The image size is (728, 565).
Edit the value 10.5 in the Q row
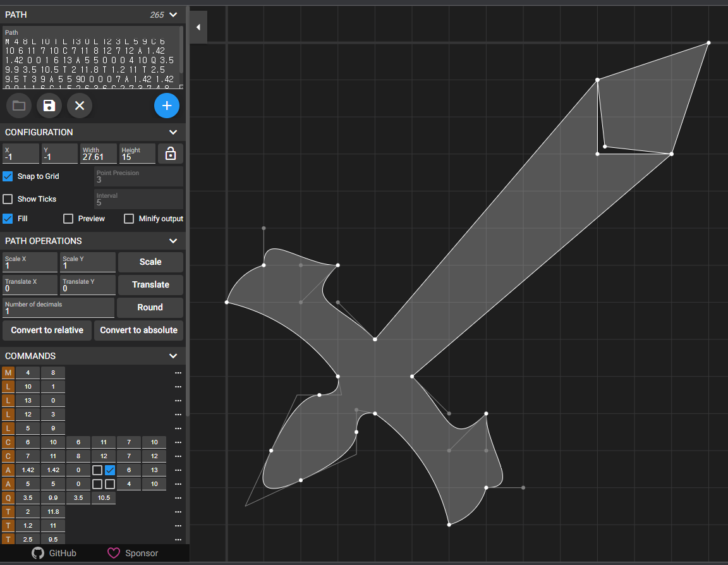point(104,498)
